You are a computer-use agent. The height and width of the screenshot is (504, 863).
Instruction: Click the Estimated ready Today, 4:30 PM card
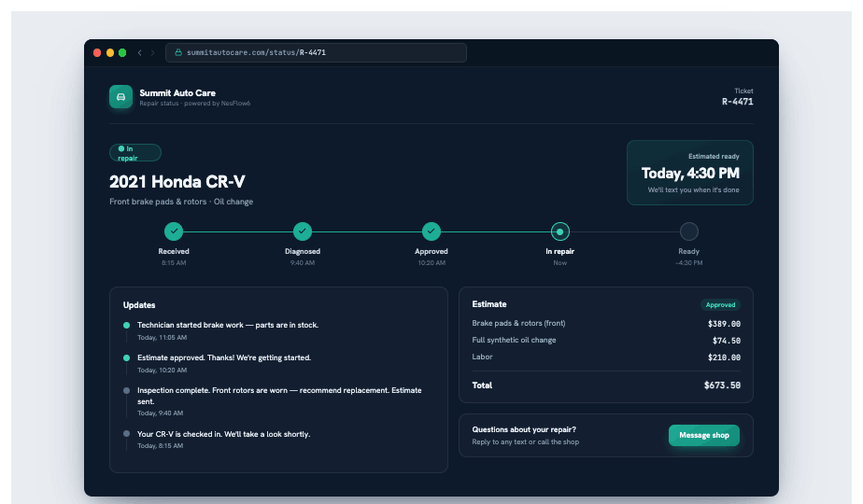pos(690,173)
